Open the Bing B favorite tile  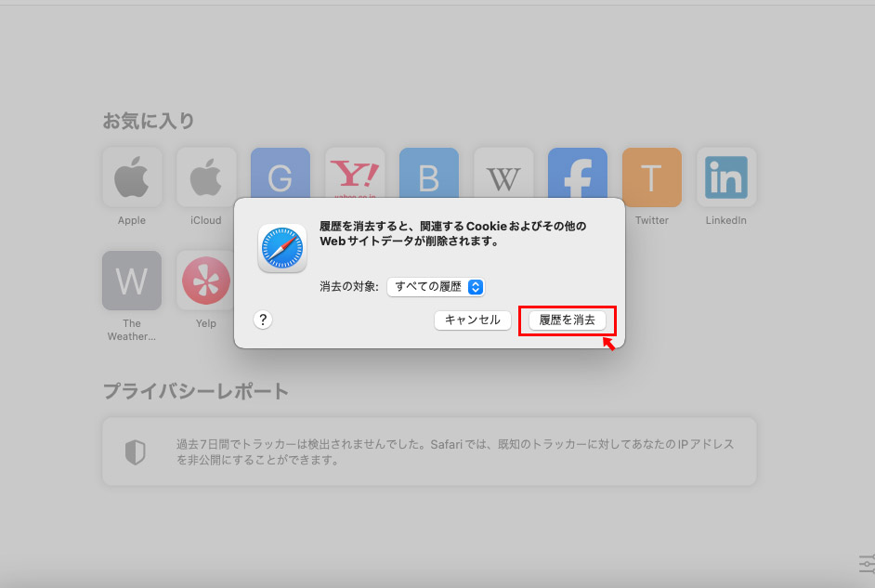[x=429, y=173]
